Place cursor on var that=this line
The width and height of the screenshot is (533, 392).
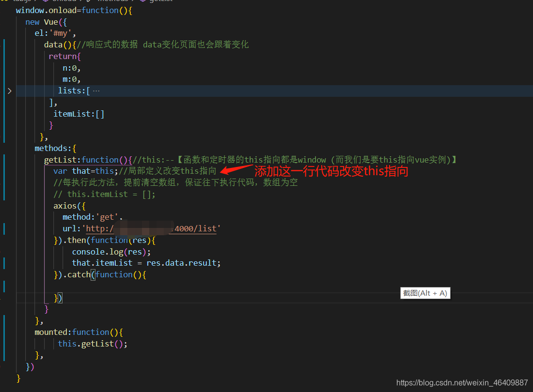pyautogui.click(x=85, y=171)
